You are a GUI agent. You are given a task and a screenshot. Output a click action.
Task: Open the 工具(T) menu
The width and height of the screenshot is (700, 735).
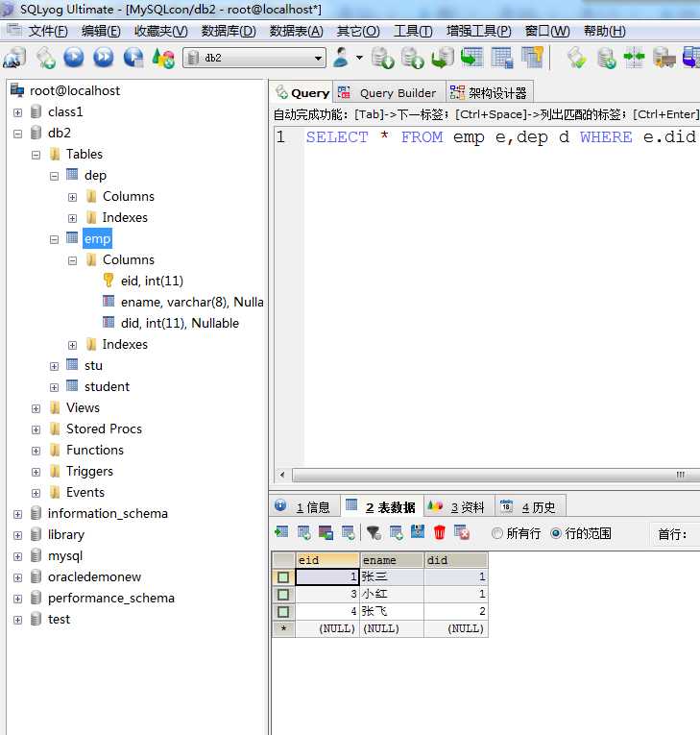[x=413, y=32]
